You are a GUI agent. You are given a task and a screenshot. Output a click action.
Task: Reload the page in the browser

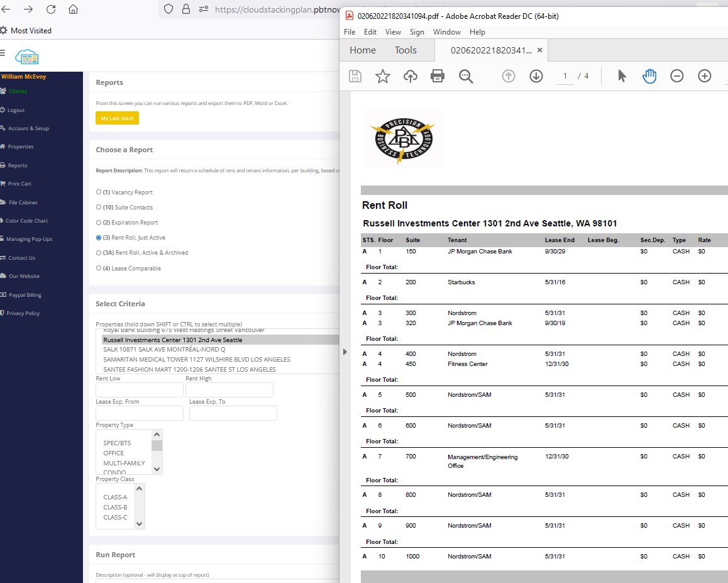coord(51,9)
